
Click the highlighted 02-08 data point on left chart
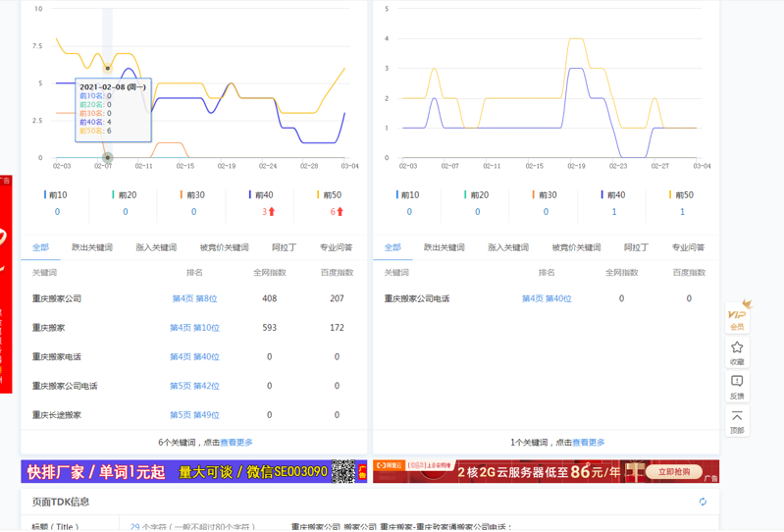coord(108,157)
